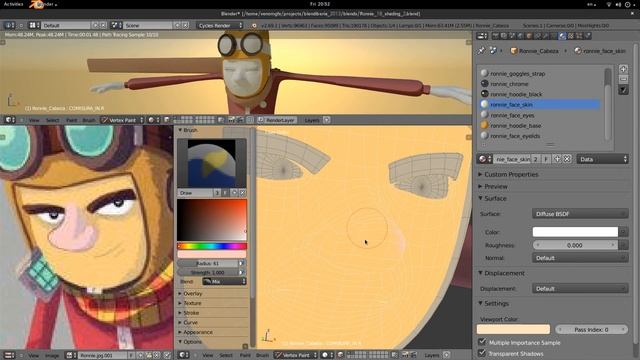
Task: Toggle Transparent Shadows checkbox
Action: (x=482, y=353)
